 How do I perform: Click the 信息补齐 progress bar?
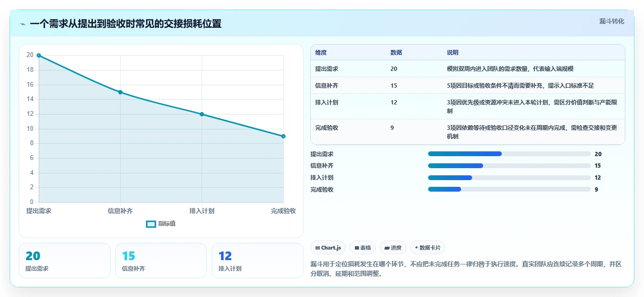[509, 166]
